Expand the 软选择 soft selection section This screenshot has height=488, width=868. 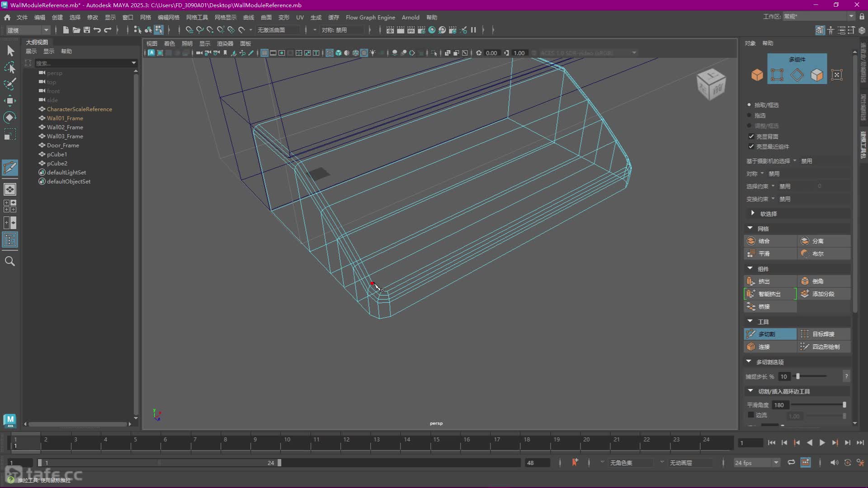(753, 213)
